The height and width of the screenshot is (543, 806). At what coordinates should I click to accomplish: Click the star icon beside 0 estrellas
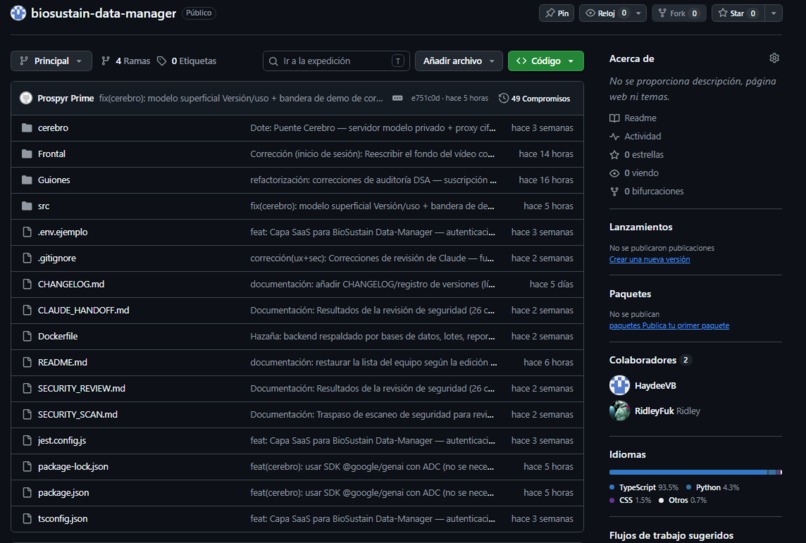pos(614,154)
